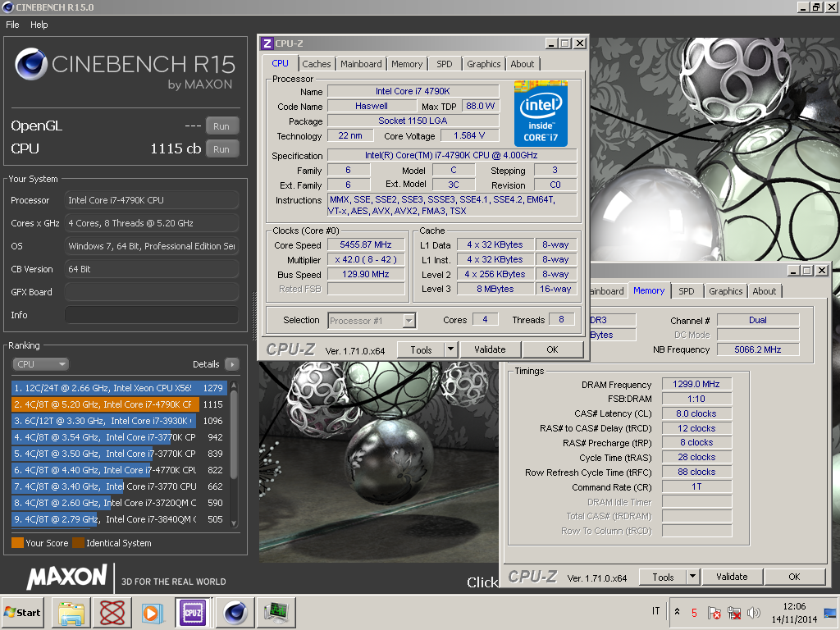The width and height of the screenshot is (840, 630).
Task: Open Windows Media Player from taskbar
Action: (x=153, y=612)
